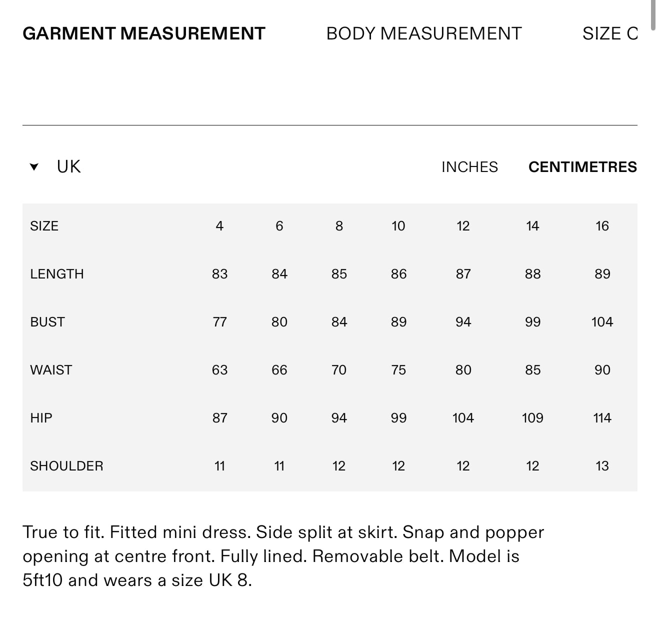Image resolution: width=660 pixels, height=644 pixels.
Task: Select size 16 column header
Action: [602, 226]
